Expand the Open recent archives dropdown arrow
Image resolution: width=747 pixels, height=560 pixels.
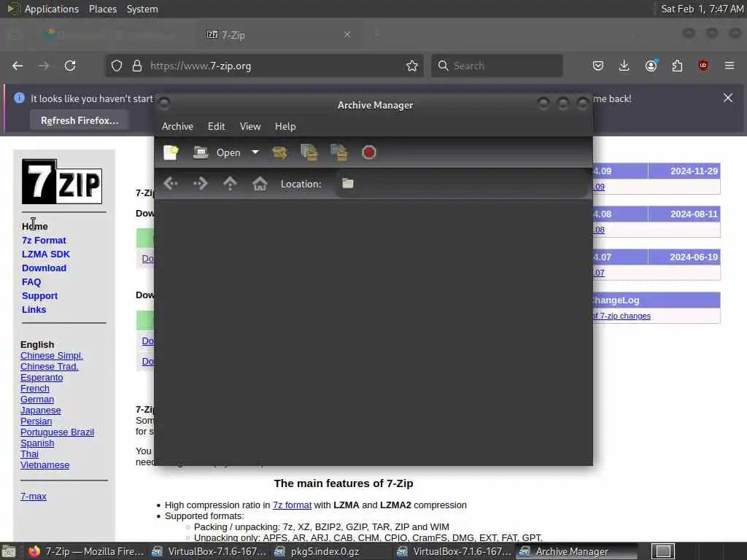[255, 152]
